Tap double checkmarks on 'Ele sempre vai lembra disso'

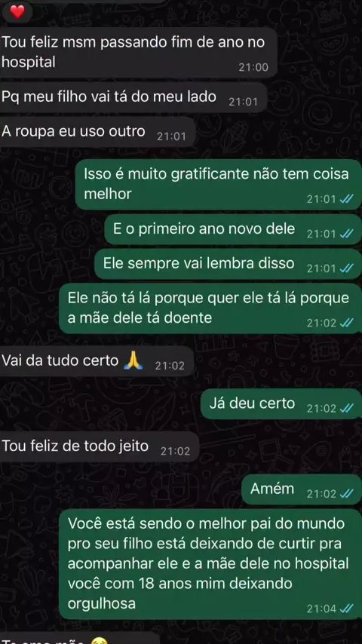coord(346,268)
